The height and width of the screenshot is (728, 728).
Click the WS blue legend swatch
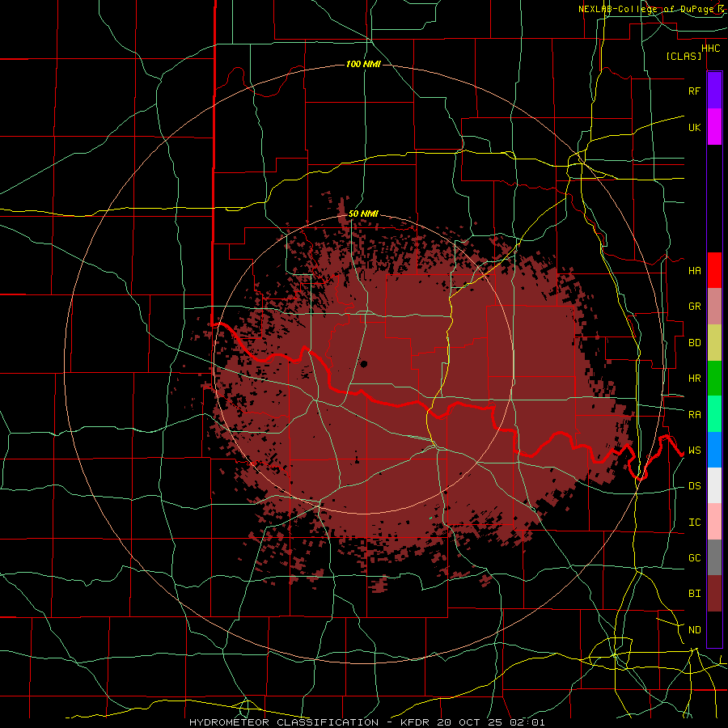tap(714, 450)
